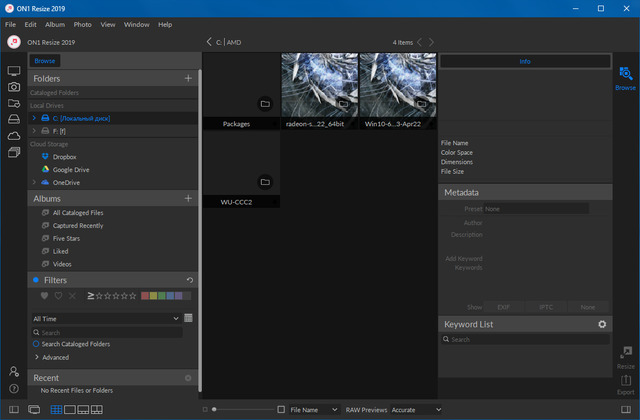
Task: Open the Photo menu
Action: 82,24
